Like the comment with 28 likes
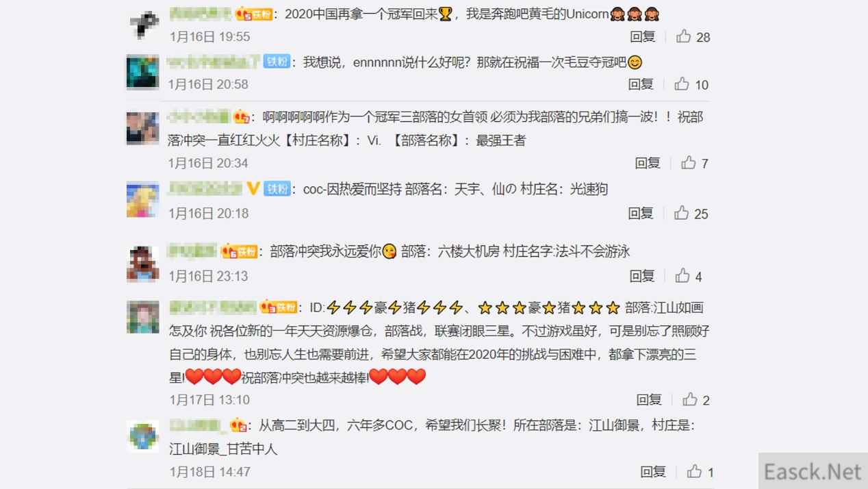The image size is (868, 489). [x=684, y=36]
